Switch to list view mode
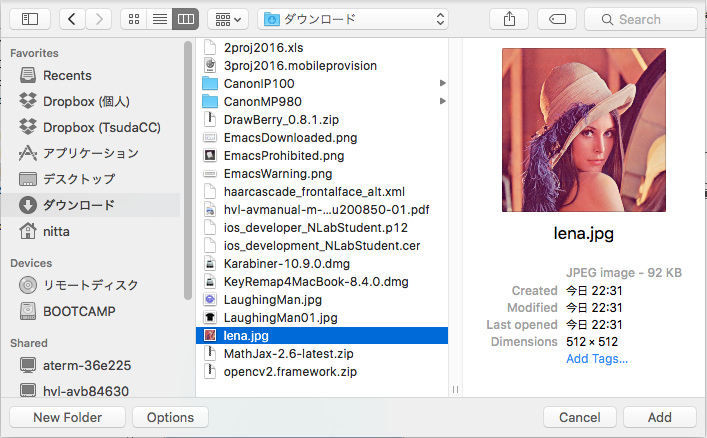This screenshot has height=438, width=707. [x=159, y=18]
